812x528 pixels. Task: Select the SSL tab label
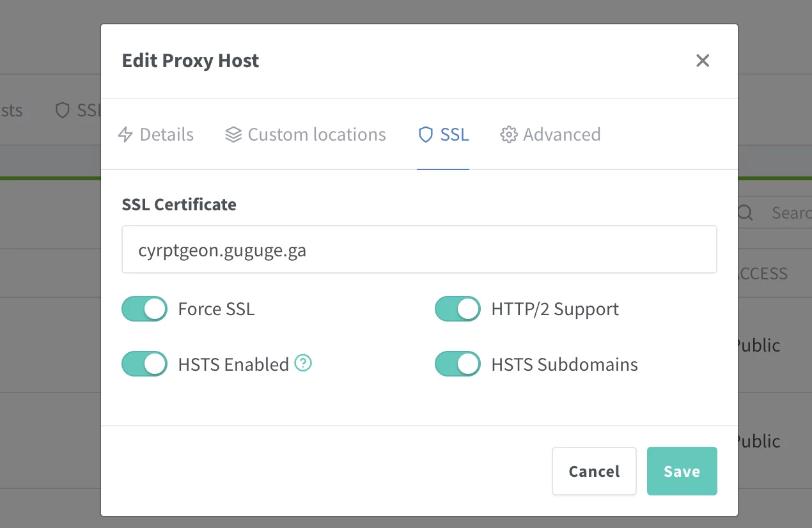pos(455,135)
